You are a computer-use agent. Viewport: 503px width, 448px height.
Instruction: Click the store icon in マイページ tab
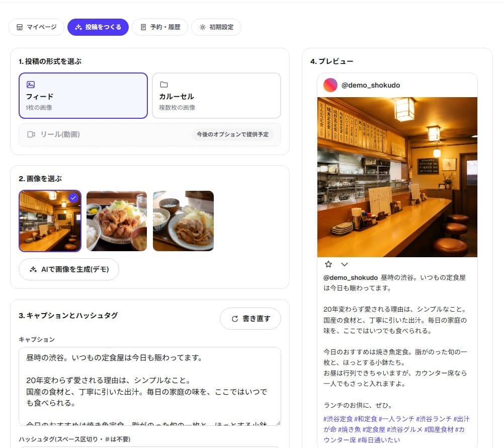(x=20, y=27)
